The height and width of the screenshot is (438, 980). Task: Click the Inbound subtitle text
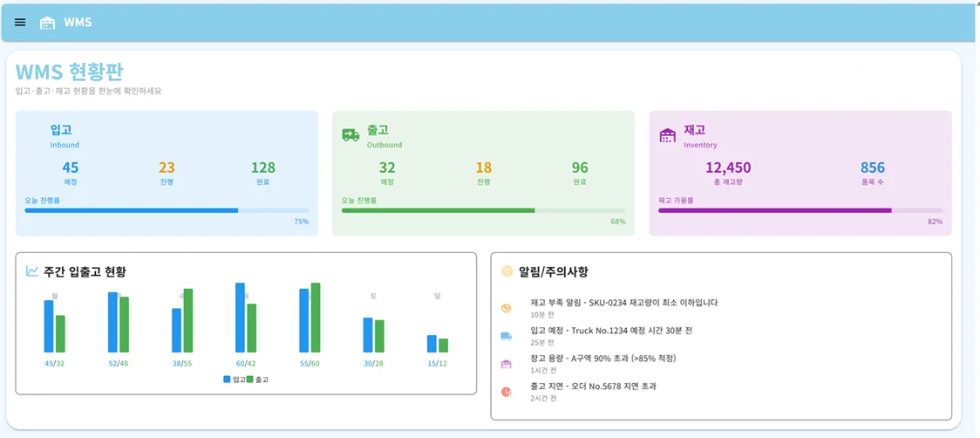(x=65, y=145)
